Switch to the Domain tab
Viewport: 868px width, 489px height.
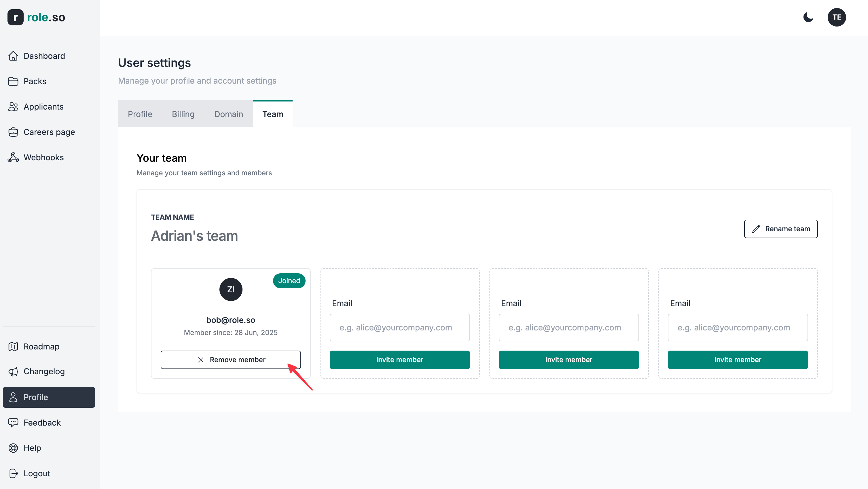tap(228, 114)
